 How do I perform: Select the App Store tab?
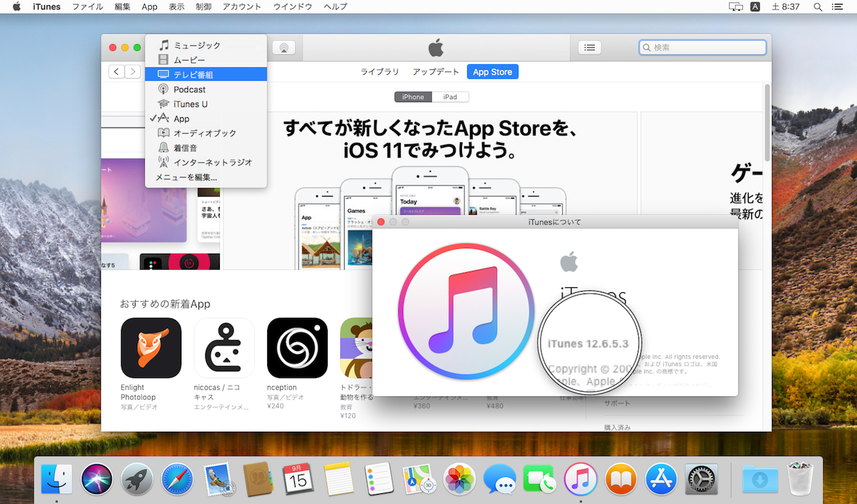click(493, 72)
